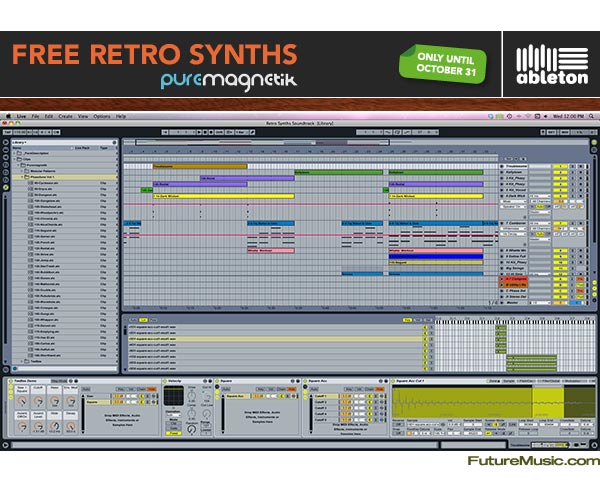The width and height of the screenshot is (600, 481).
Task: Open input type dropdown on Dark Wick track
Action: click(x=540, y=196)
